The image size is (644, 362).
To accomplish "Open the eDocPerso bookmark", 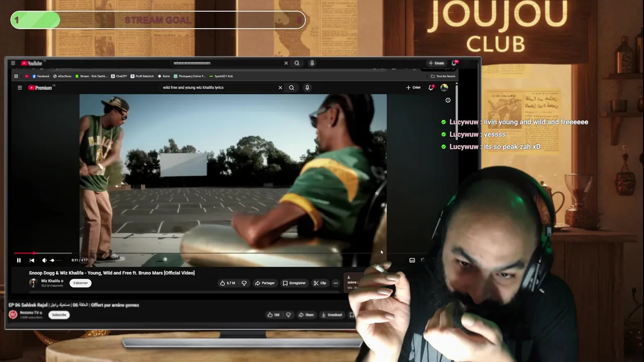I will [62, 76].
